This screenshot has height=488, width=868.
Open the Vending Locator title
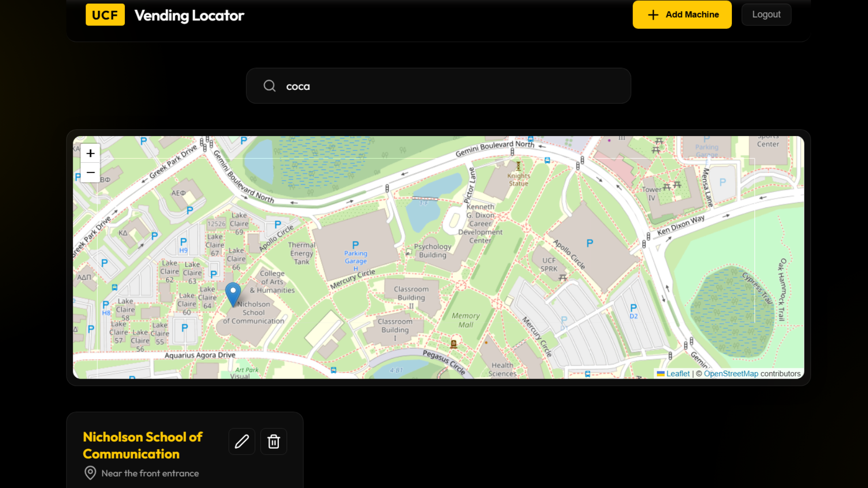tap(189, 15)
